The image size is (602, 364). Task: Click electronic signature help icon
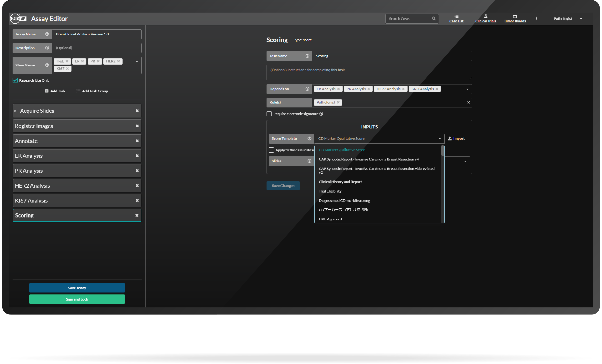tap(321, 114)
